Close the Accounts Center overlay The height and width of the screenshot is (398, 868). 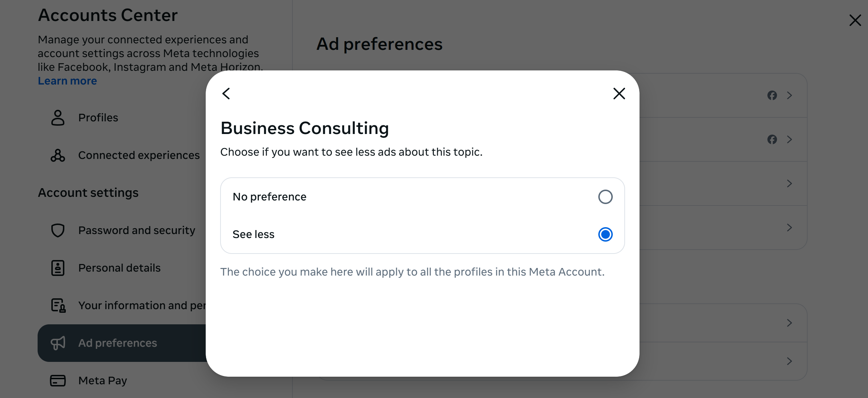tap(855, 20)
